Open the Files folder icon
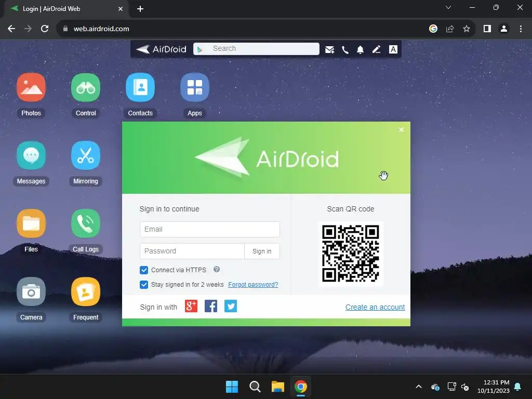This screenshot has height=399, width=532. (x=31, y=223)
